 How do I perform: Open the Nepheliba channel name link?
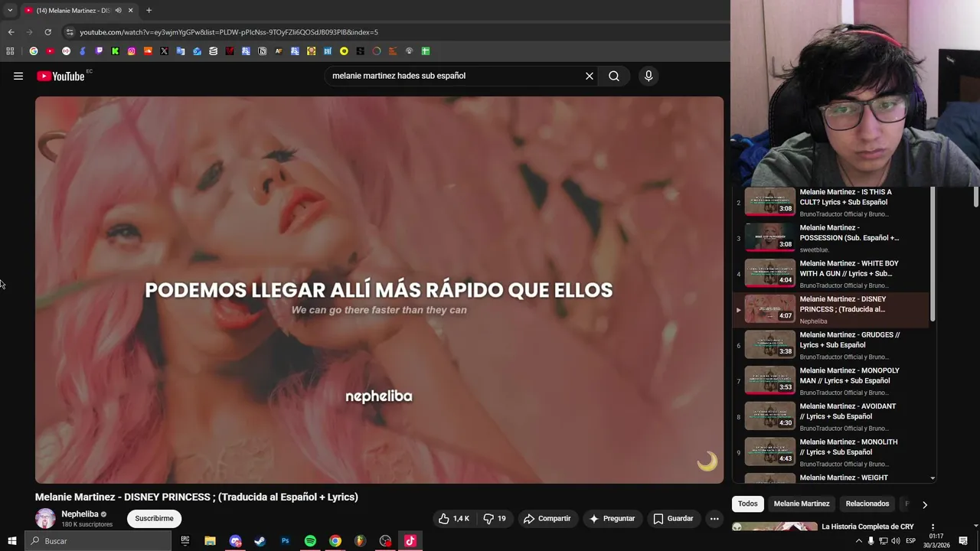[80, 514]
